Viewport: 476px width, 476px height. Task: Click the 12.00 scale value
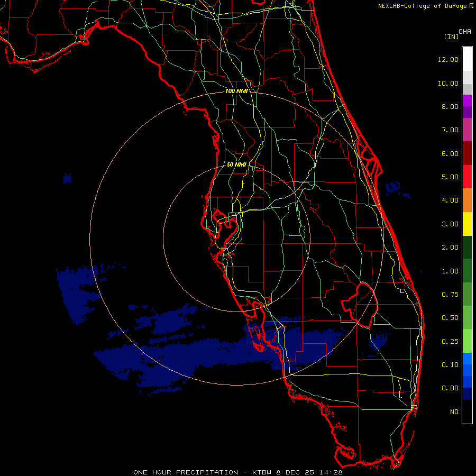[448, 59]
